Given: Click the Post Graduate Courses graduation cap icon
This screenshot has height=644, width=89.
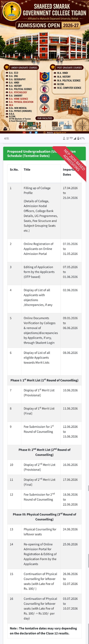Looking at the screenshot, I should (x=53, y=67).
